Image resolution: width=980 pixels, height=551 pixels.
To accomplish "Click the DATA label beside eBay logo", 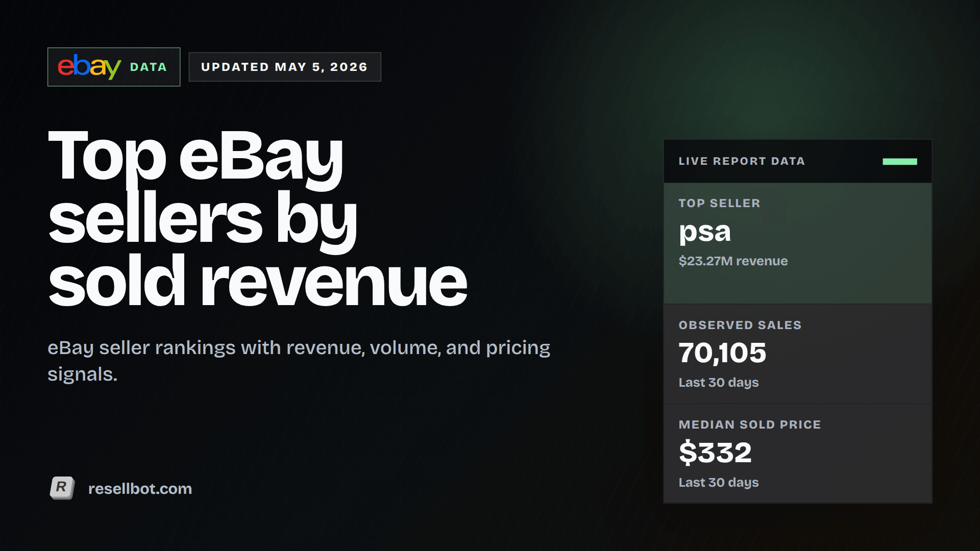I will click(x=149, y=67).
